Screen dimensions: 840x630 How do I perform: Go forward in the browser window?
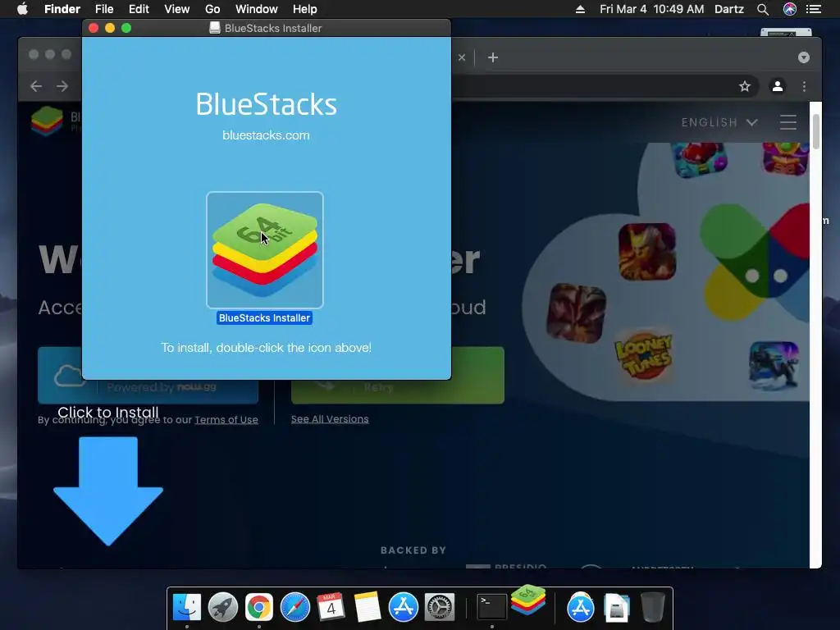62,86
